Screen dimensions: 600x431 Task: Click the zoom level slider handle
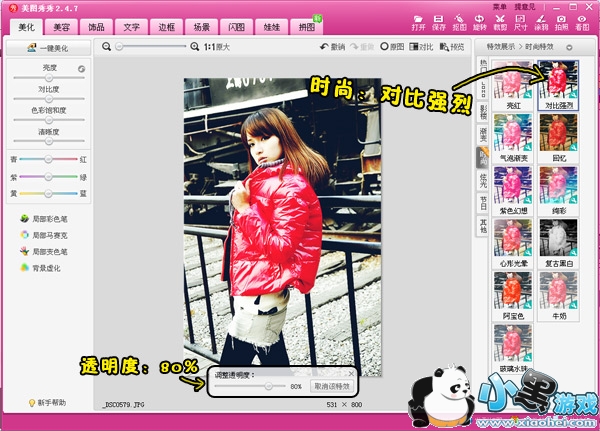pyautogui.click(x=119, y=47)
